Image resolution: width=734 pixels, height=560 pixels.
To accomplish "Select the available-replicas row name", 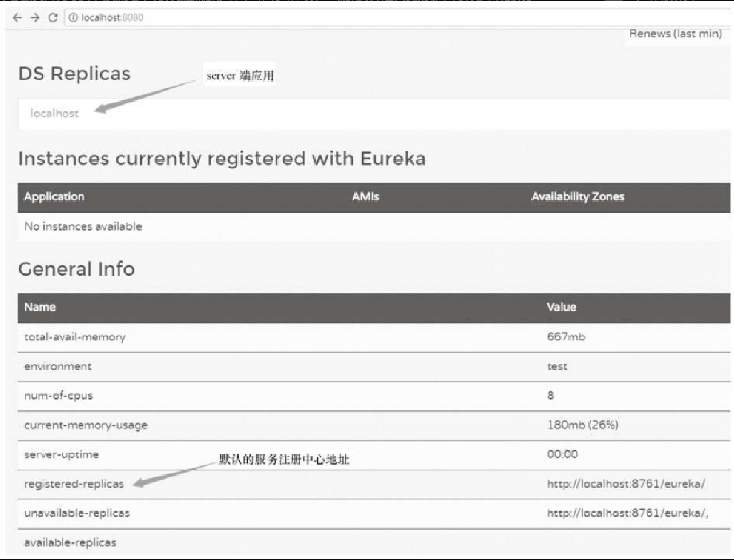I will pyautogui.click(x=70, y=543).
